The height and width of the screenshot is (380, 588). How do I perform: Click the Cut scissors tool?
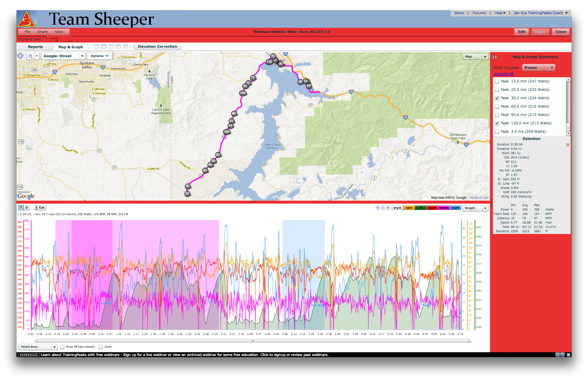40,208
